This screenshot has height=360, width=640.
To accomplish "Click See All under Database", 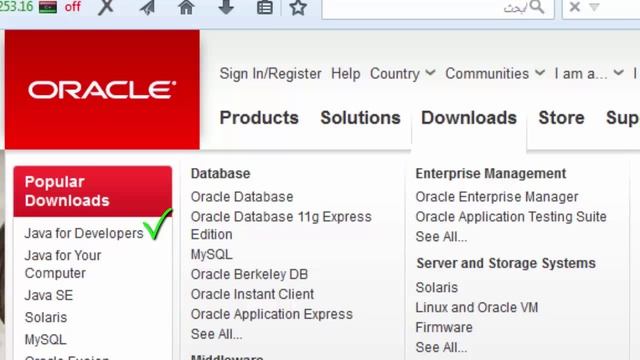I will (216, 334).
